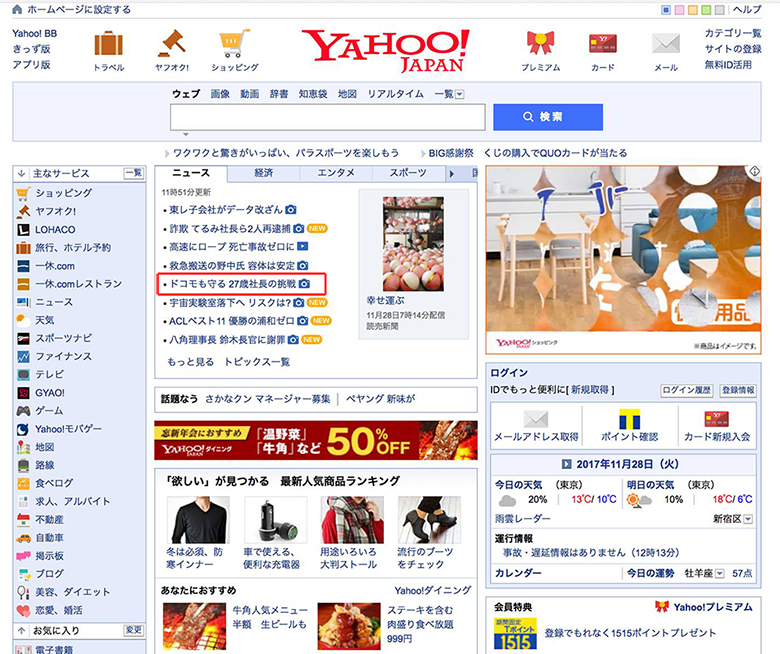The width and height of the screenshot is (780, 654).
Task: Open Yahoo!モバゲー icon in the sidebar
Action: click(23, 429)
